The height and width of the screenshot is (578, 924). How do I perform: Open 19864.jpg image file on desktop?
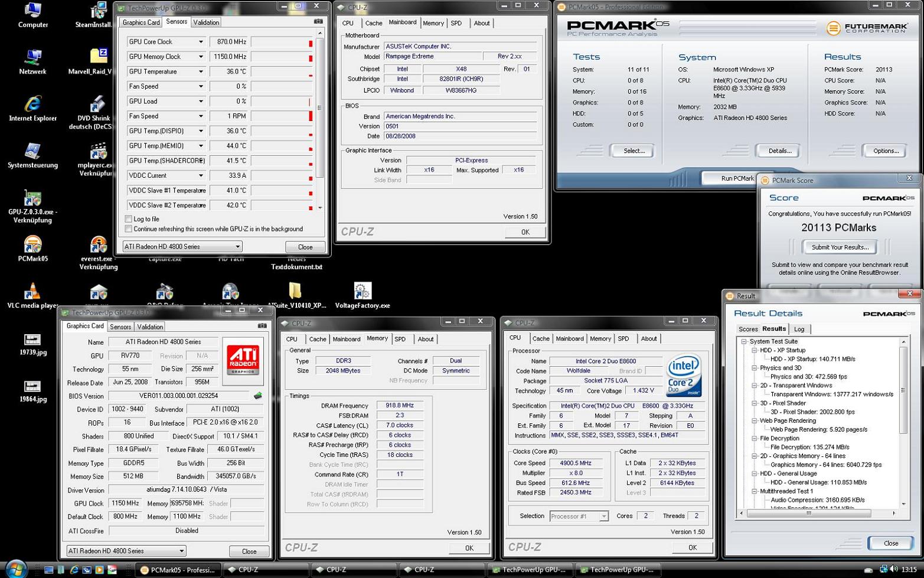pos(32,390)
